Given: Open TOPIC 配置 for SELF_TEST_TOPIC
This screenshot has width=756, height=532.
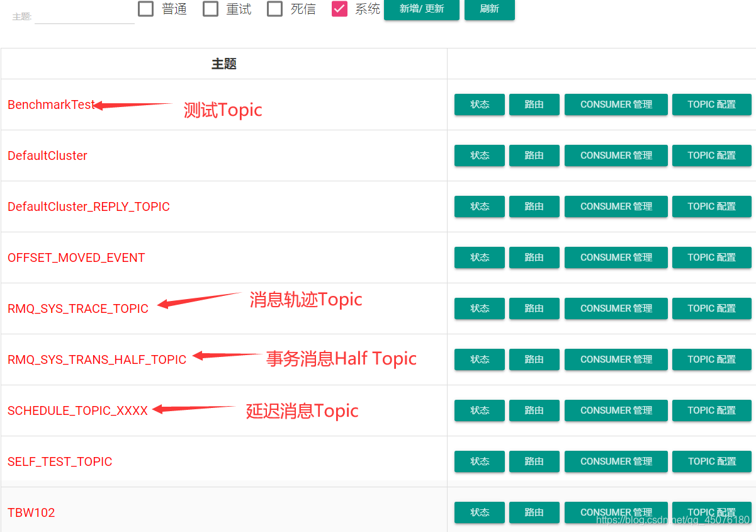Looking at the screenshot, I should 712,461.
